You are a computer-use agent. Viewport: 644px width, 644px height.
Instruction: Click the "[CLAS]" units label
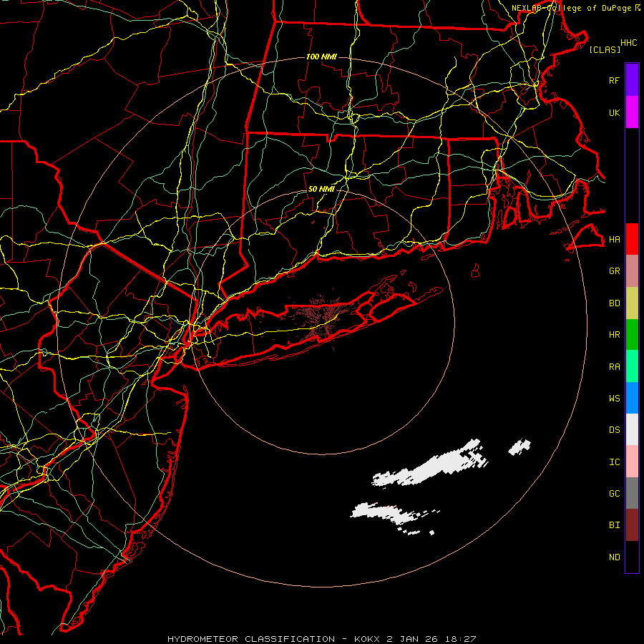coord(605,49)
